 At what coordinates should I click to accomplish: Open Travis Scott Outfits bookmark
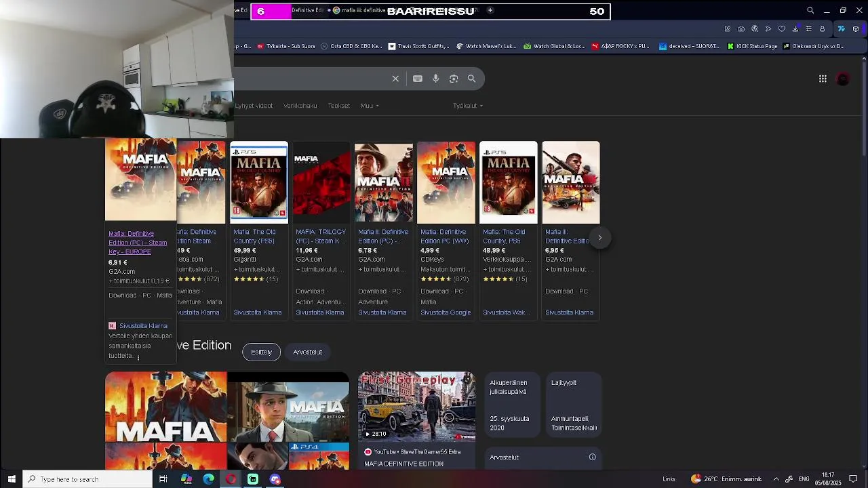(418, 46)
